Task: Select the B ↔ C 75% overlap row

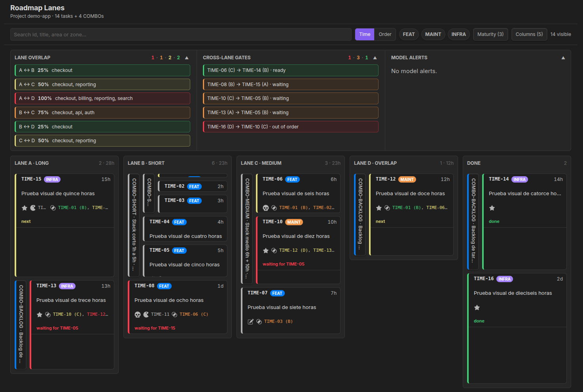Action: [102, 113]
